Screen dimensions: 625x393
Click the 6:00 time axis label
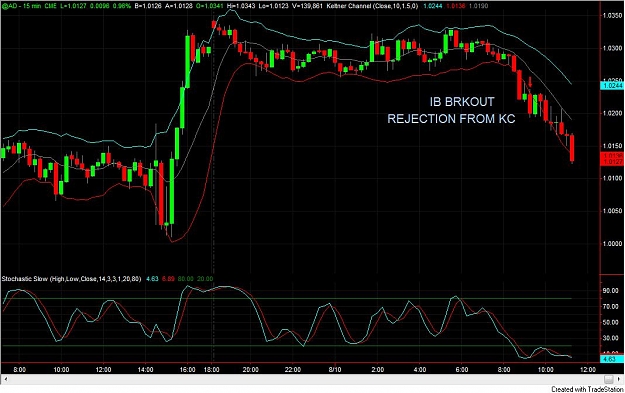click(x=462, y=369)
